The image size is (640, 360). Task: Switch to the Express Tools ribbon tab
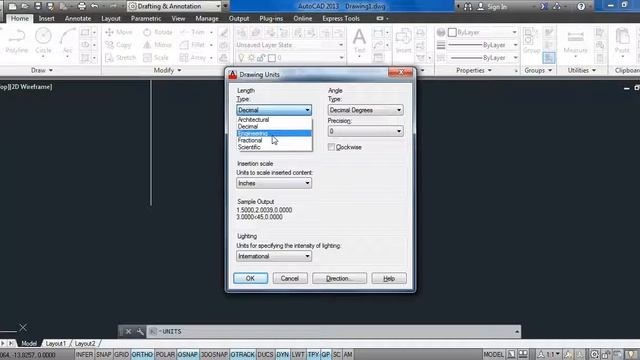click(341, 18)
